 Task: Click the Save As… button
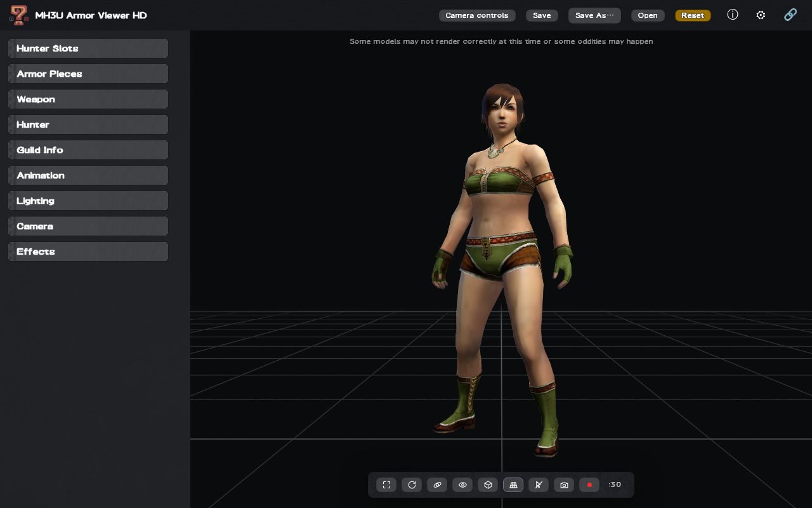[594, 15]
